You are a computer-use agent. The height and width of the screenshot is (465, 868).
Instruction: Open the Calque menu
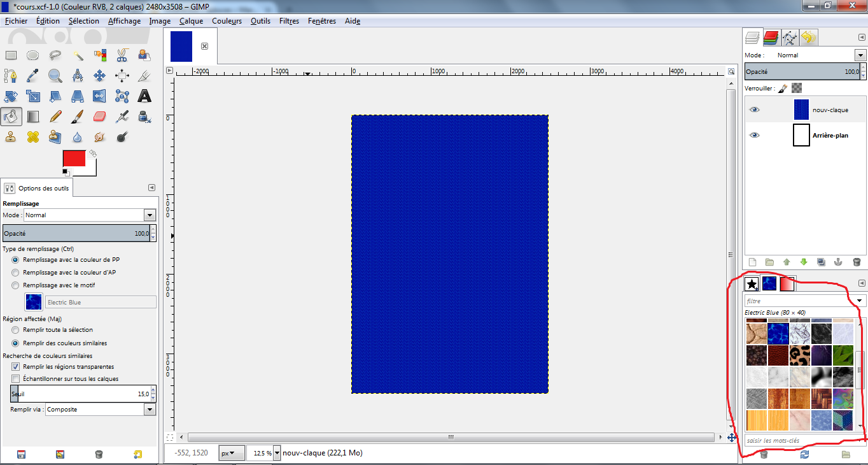191,21
